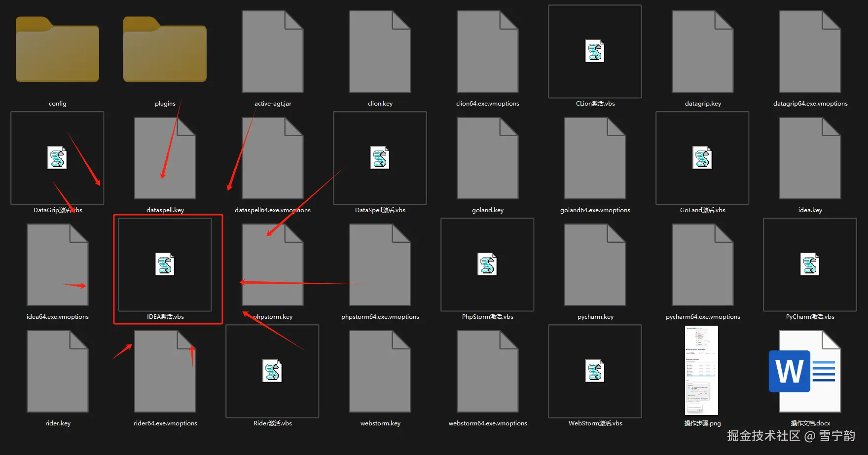868x455 pixels.
Task: Click the 'plugins' folder name label
Action: (x=165, y=104)
